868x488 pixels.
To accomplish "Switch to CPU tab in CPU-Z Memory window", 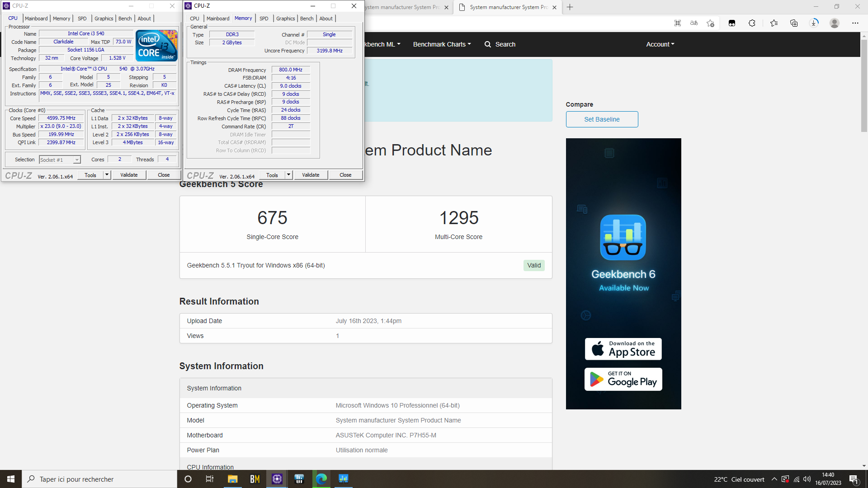I will 195,19.
